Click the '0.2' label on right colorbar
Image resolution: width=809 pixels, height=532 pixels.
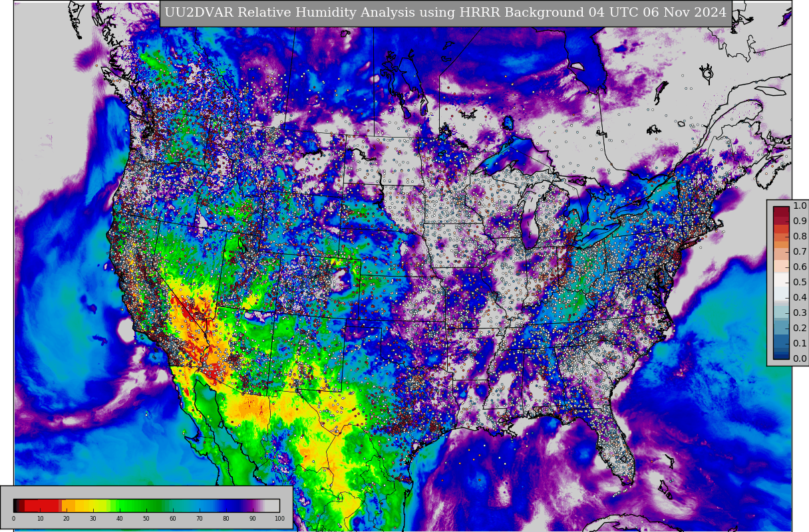800,328
